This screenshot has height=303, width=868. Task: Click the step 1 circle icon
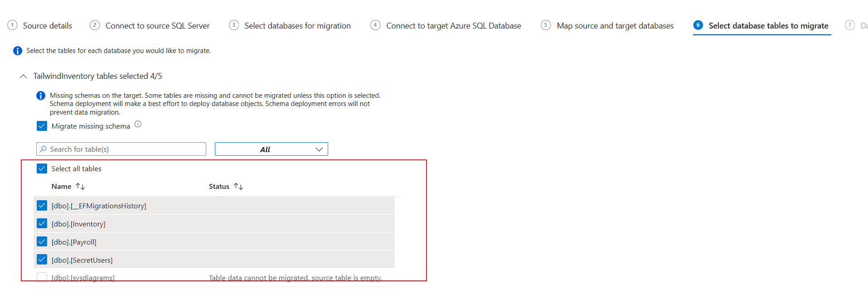(13, 25)
